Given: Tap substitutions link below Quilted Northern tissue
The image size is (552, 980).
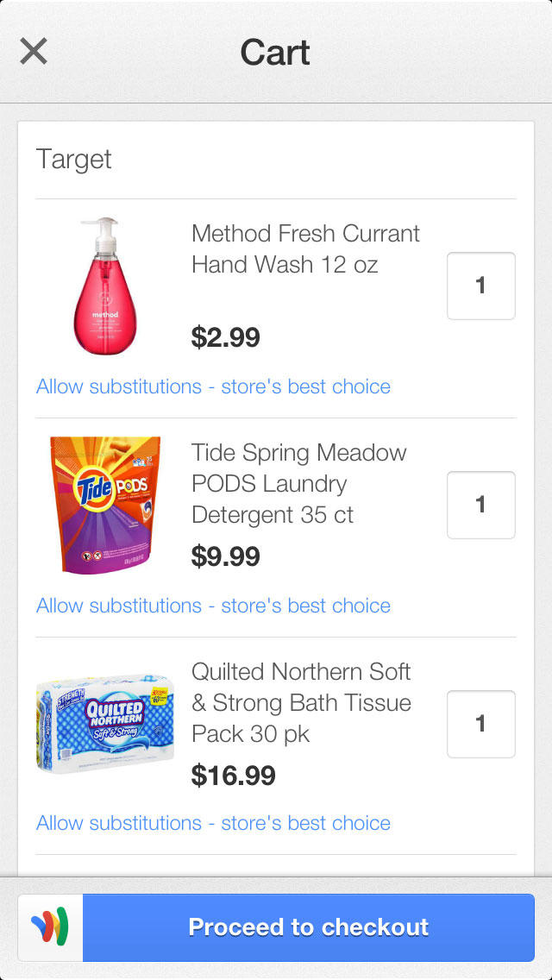Looking at the screenshot, I should (213, 823).
